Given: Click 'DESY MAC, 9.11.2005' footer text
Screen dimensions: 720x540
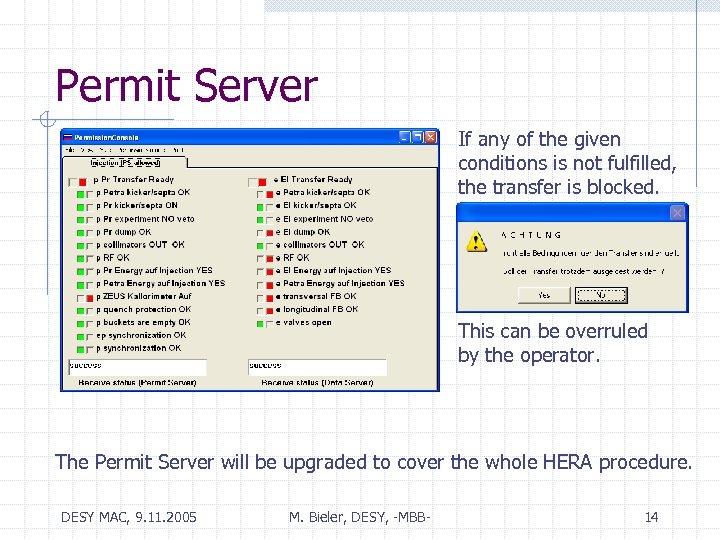Looking at the screenshot, I should point(129,518).
